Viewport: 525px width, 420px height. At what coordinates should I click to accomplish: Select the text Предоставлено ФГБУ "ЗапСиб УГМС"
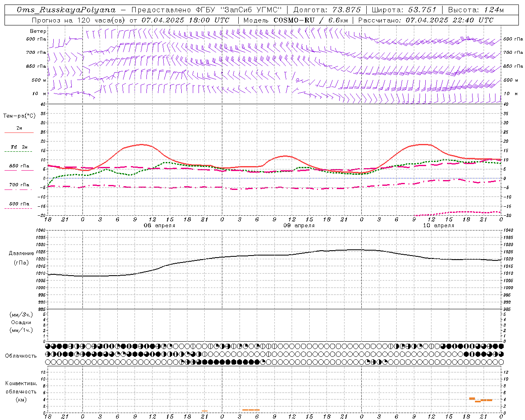point(207,10)
